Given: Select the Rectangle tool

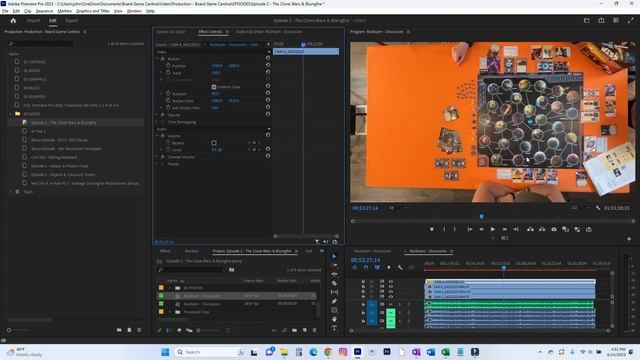Looking at the screenshot, I should point(334,310).
